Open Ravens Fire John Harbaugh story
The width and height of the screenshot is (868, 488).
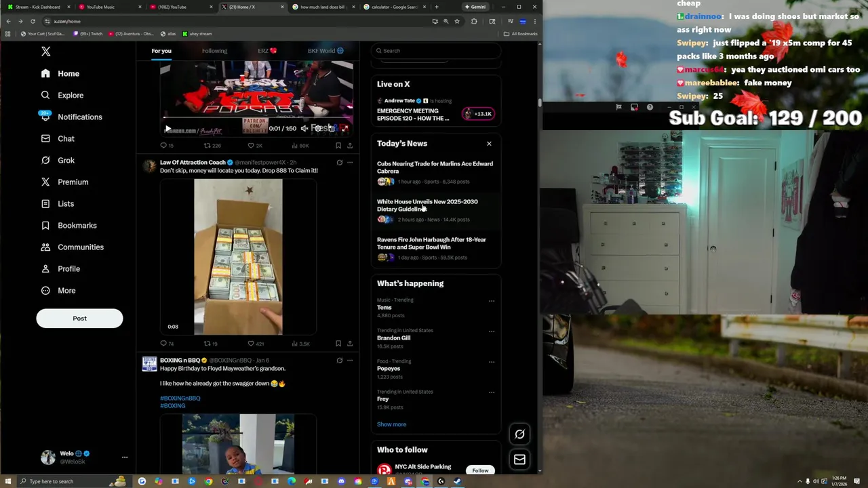coord(436,248)
